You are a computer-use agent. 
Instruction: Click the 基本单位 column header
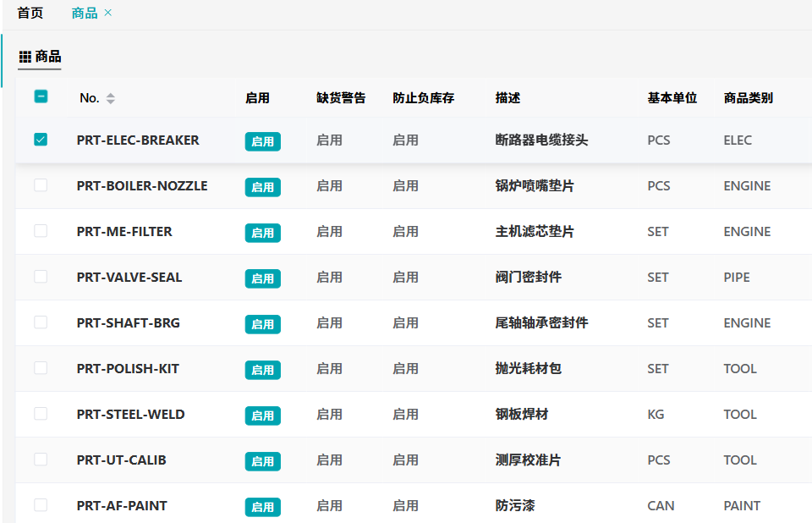click(672, 98)
